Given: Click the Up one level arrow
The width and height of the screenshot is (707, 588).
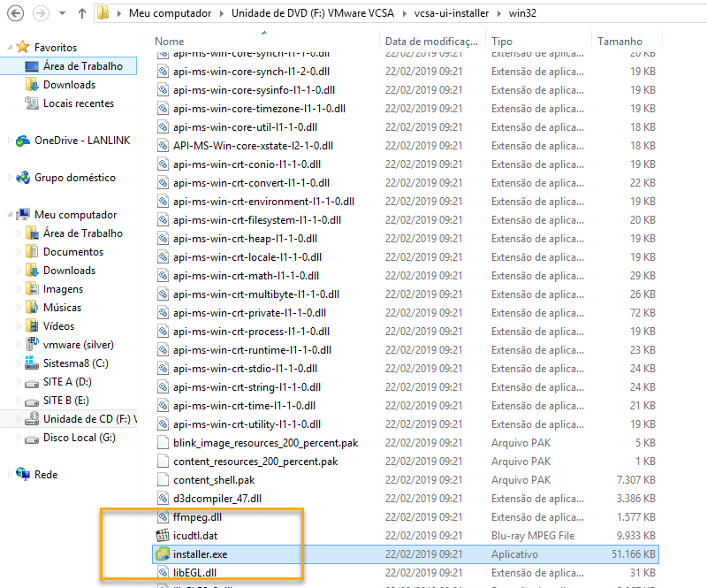Looking at the screenshot, I should click(x=82, y=14).
